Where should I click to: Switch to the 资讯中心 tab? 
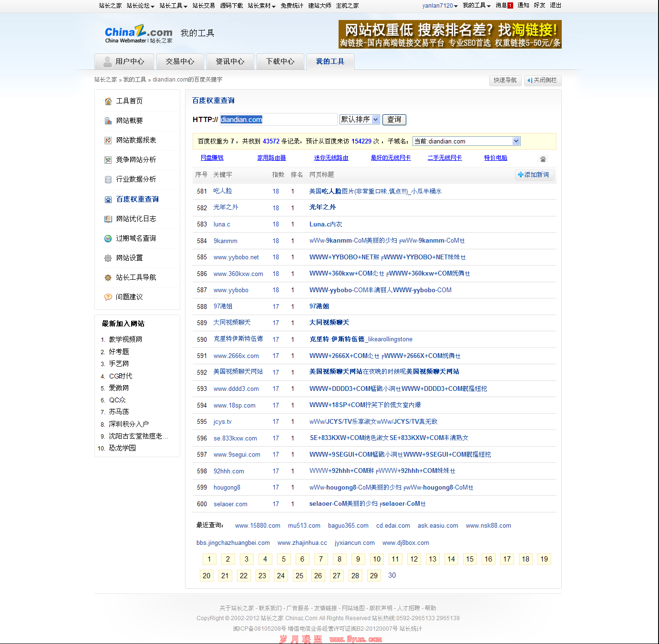click(230, 61)
